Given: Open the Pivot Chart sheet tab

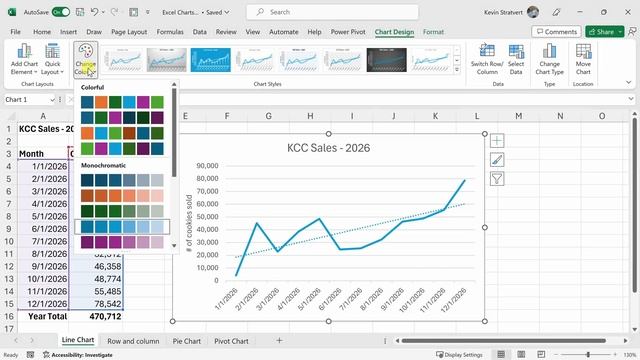Looking at the screenshot, I should [231, 341].
